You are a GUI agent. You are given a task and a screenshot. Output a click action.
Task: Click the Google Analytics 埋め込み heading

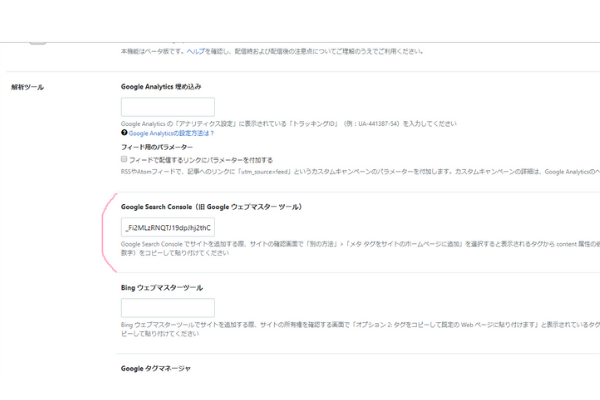(161, 87)
